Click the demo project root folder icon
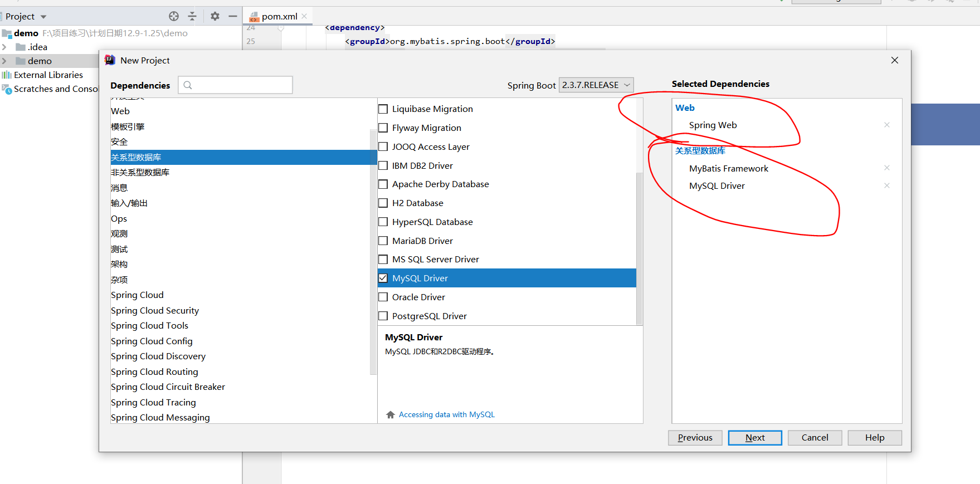The height and width of the screenshot is (484, 980). 7,33
